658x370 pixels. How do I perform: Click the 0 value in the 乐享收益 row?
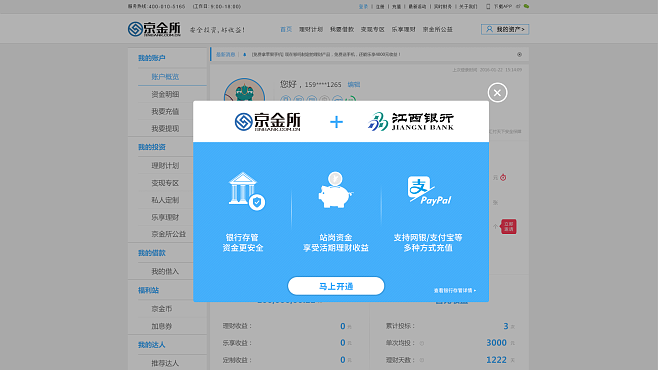point(343,343)
